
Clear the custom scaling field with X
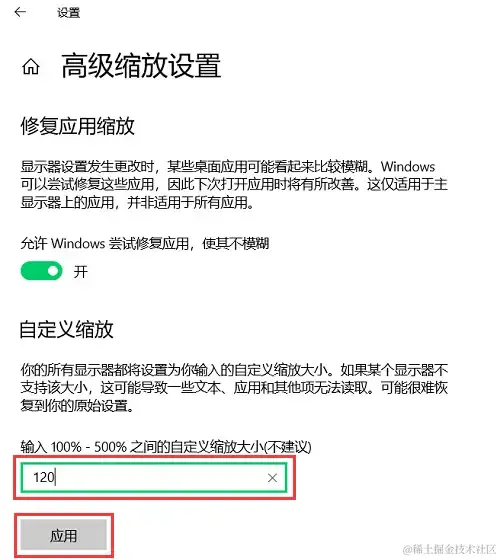point(272,478)
